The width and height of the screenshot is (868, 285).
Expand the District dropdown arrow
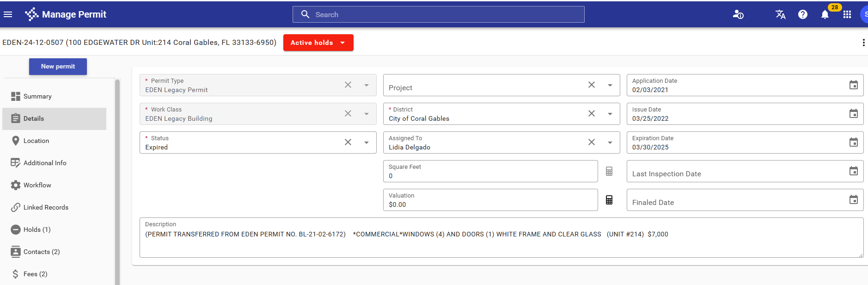click(x=610, y=114)
